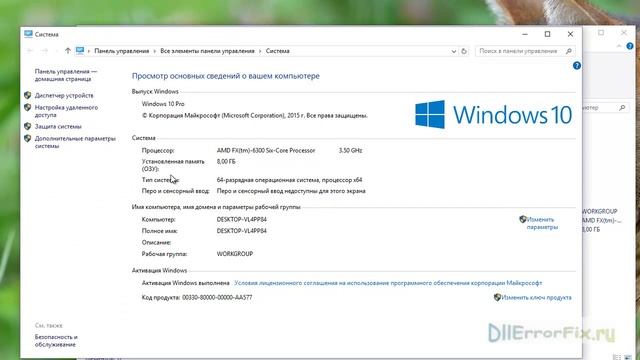Viewport: 640px width, 360px height.
Task: Click the Windows 10 logo
Action: 493,114
